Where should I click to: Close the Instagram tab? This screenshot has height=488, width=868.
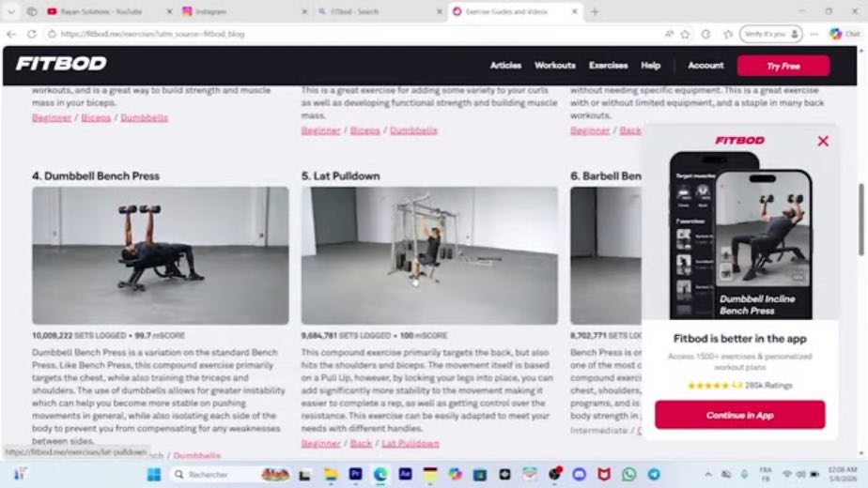(x=304, y=11)
